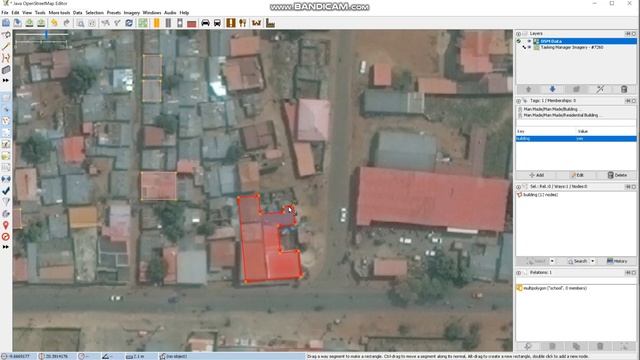Select the multipolygon school relation
This screenshot has width=640, height=360.
tap(552, 288)
